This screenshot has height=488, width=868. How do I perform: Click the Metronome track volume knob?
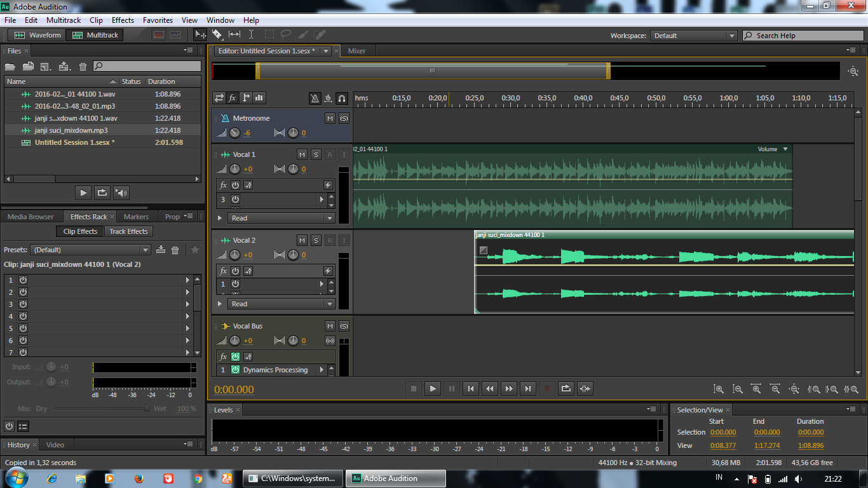[235, 133]
